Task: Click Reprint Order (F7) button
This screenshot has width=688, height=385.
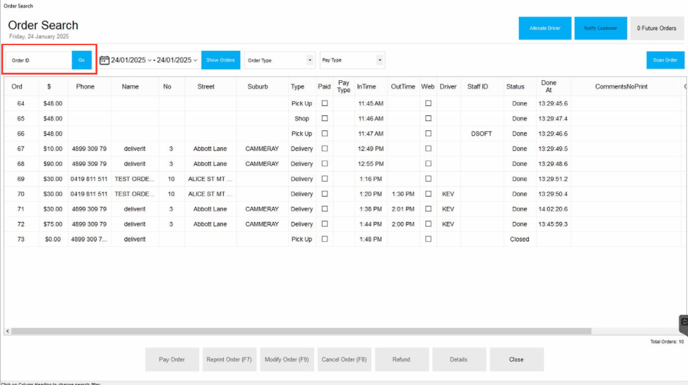Action: [229, 360]
